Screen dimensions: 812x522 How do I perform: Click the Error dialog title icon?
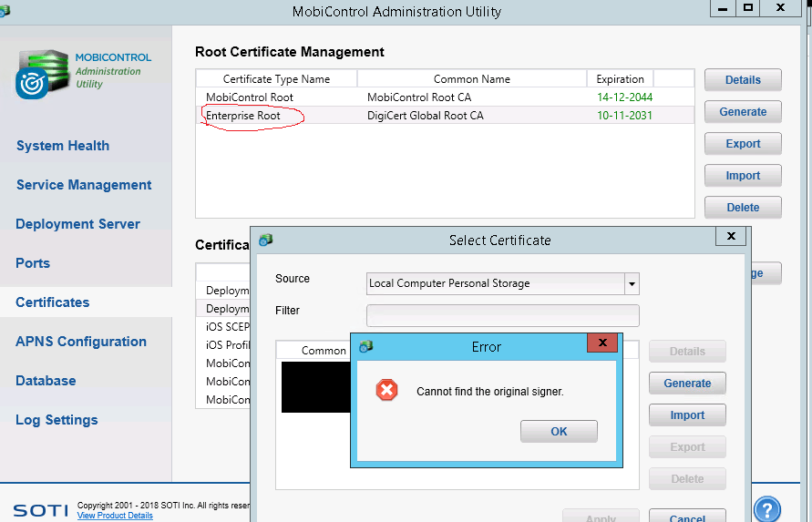[x=366, y=346]
